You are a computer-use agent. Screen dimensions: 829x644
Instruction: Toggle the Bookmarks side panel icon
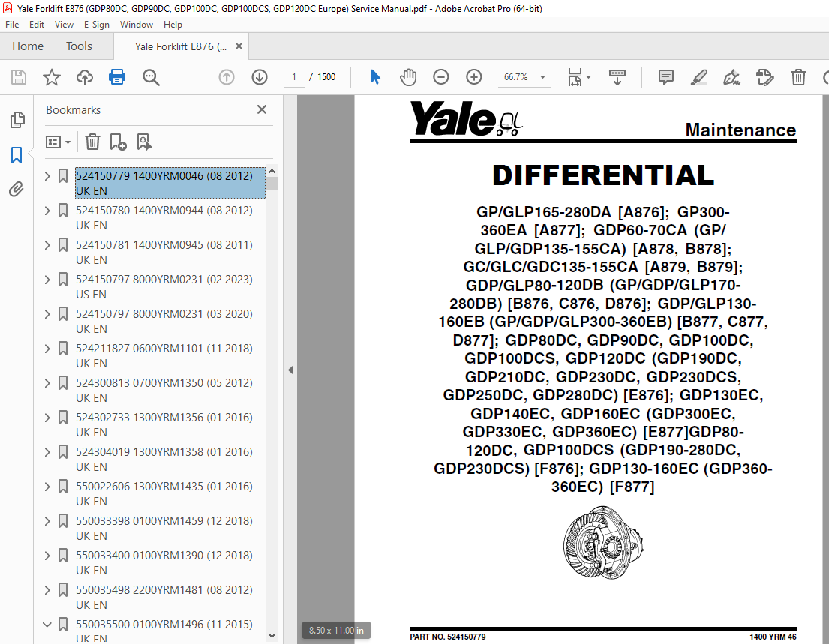(17, 154)
